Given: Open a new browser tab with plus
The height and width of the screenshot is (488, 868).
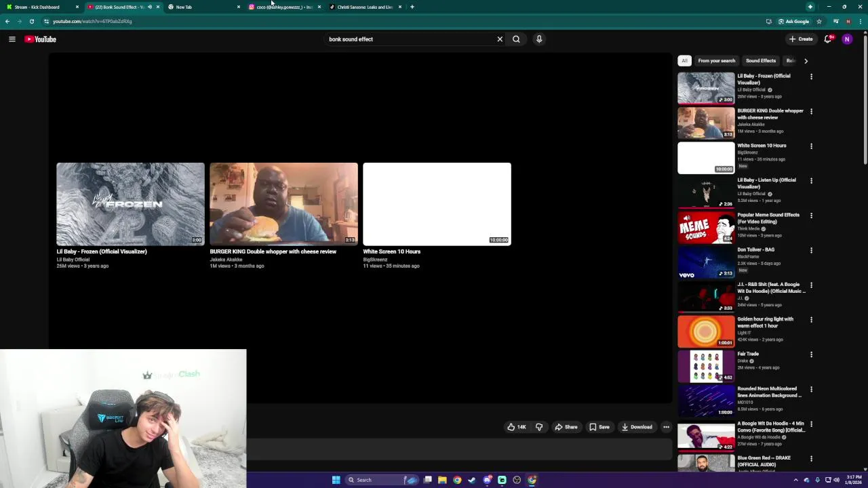Looking at the screenshot, I should [x=412, y=7].
